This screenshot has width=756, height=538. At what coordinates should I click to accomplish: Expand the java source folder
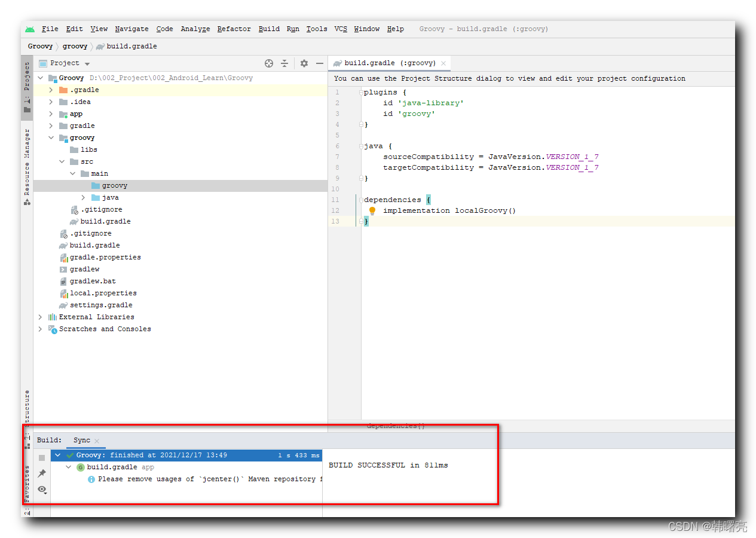(83, 197)
